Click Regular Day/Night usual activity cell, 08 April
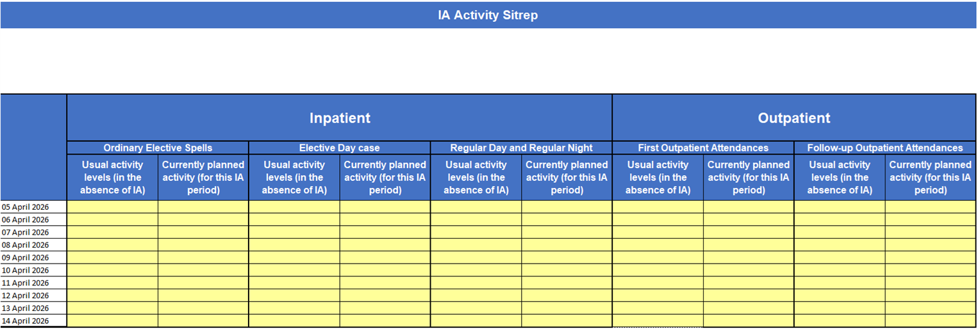Image resolution: width=980 pixels, height=329 pixels. point(476,245)
